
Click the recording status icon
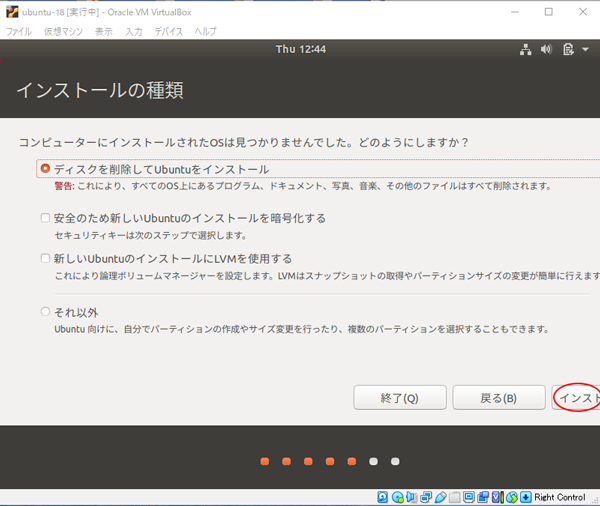click(483, 497)
